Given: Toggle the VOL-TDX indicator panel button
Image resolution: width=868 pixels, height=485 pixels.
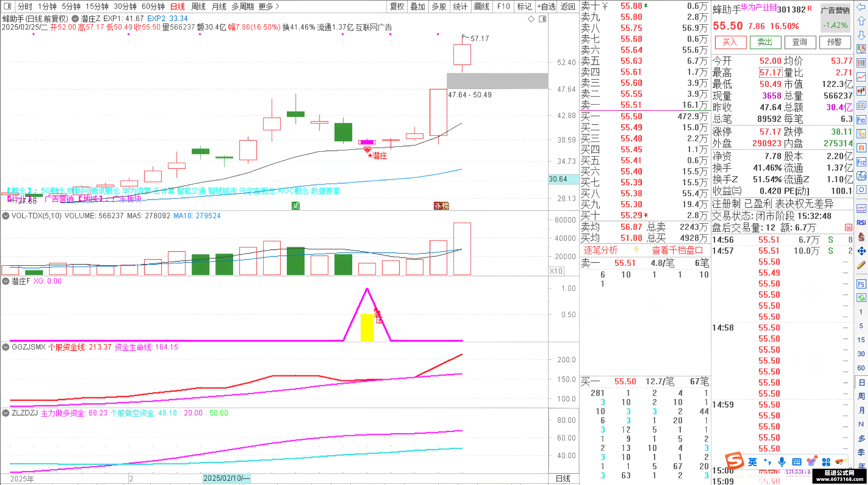Looking at the screenshot, I should tap(6, 216).
